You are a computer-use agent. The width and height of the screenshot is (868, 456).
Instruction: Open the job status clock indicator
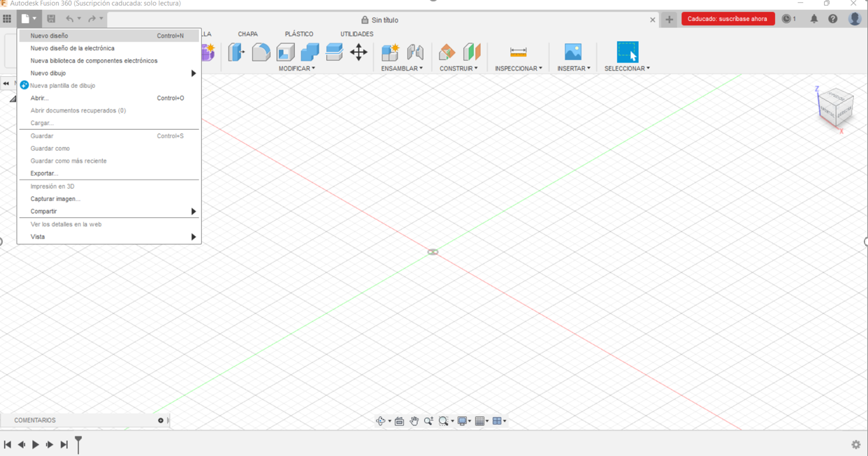[789, 19]
